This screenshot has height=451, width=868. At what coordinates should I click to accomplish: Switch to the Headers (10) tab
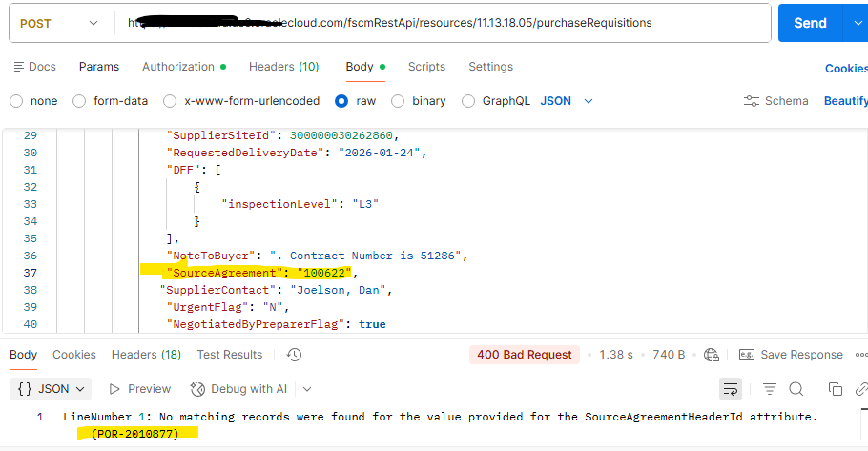point(284,67)
